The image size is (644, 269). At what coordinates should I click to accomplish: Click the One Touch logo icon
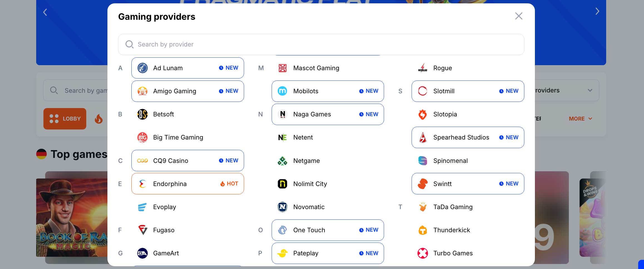point(282,230)
